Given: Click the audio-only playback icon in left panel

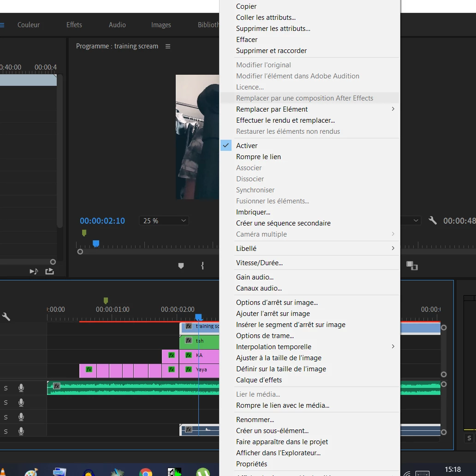Looking at the screenshot, I should [34, 271].
